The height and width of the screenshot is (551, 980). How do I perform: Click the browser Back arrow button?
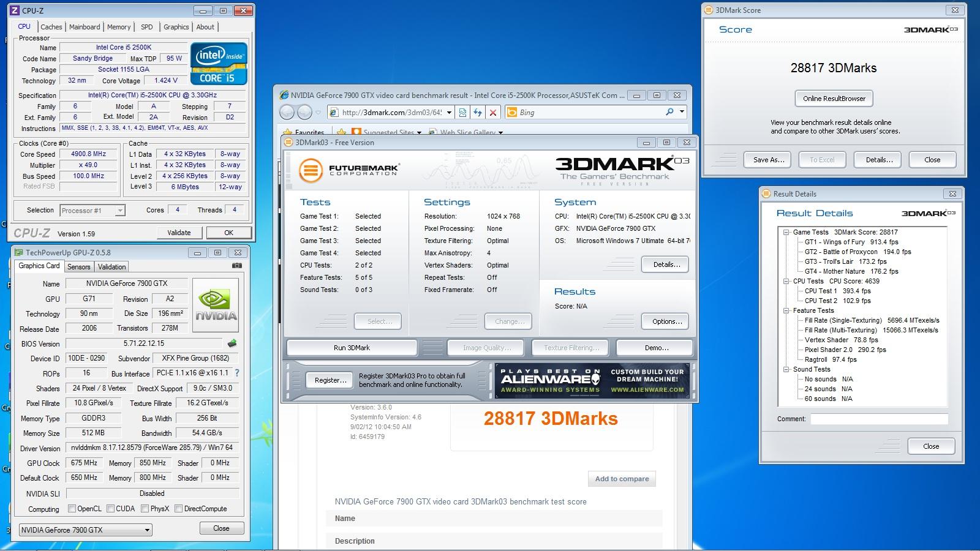click(x=287, y=113)
